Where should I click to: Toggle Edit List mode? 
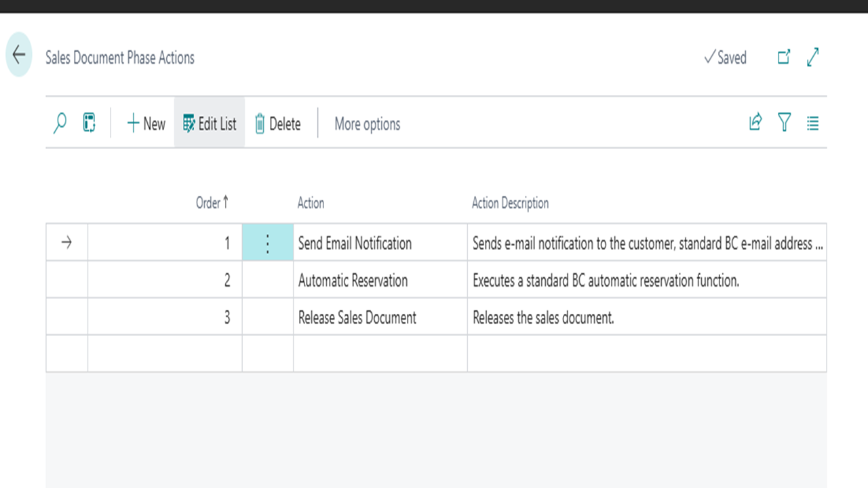(210, 124)
